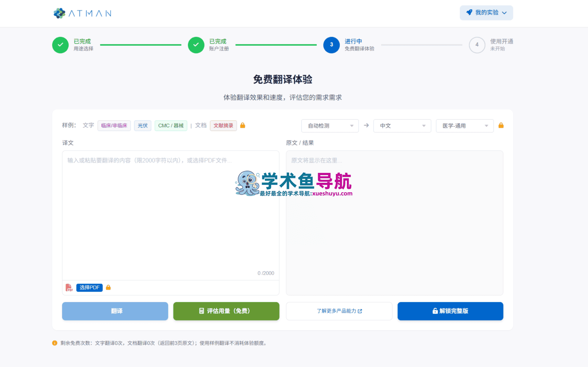Click the arrow between language dropdowns
This screenshot has width=588, height=367.
click(366, 126)
